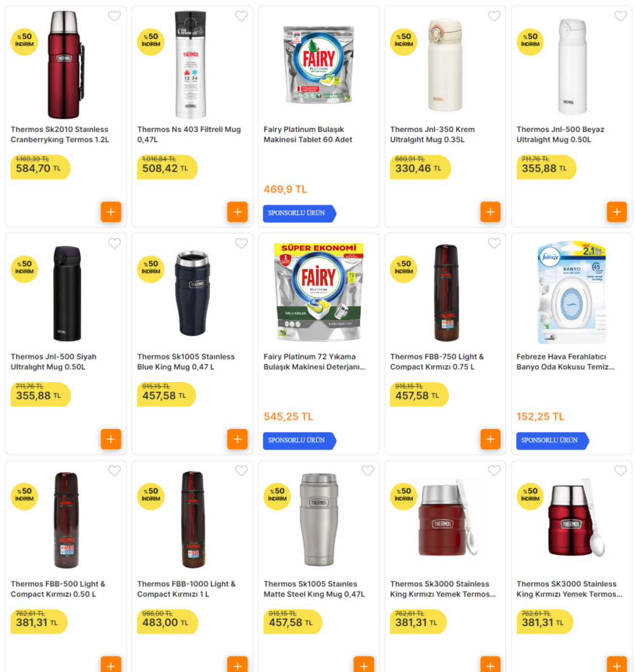The width and height of the screenshot is (635, 672).
Task: Add Thermos Jnl-350 Krem Mug to cart
Action: click(x=490, y=212)
